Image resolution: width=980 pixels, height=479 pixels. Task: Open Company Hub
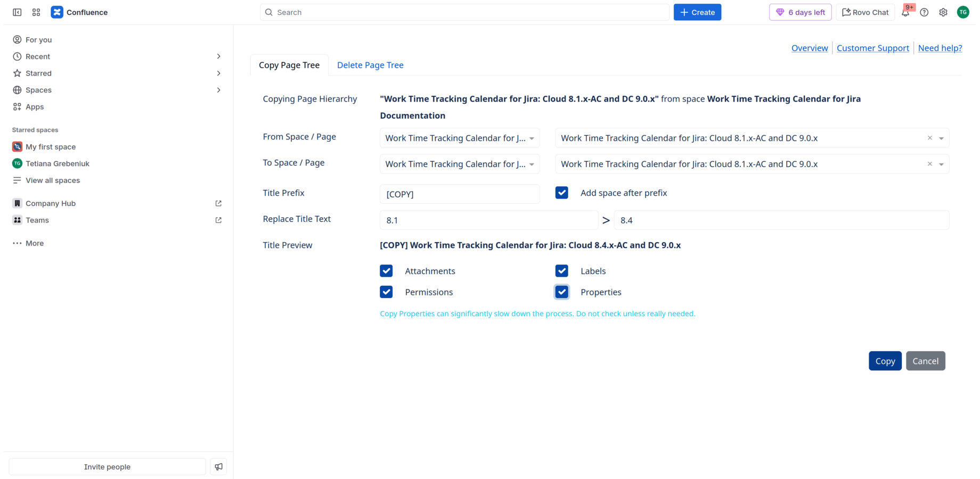[51, 203]
